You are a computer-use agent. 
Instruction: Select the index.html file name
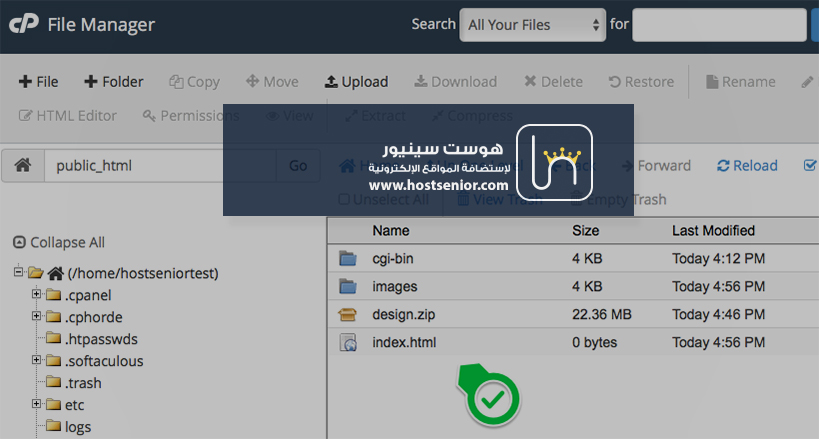(x=404, y=342)
